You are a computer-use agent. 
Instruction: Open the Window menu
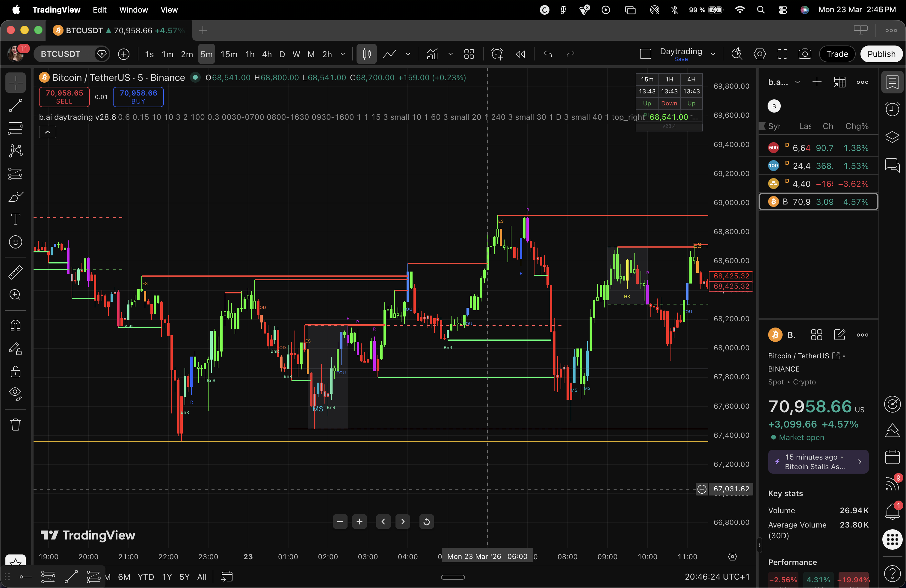133,10
